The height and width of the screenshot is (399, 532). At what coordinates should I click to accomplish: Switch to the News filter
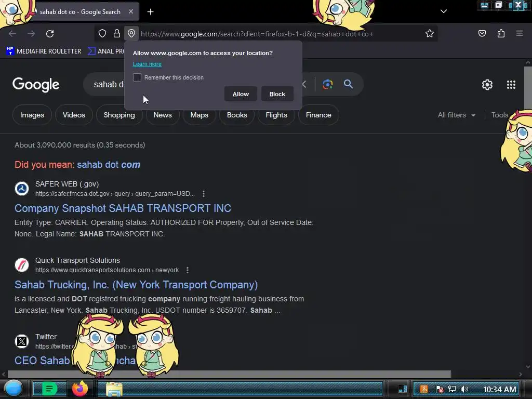click(163, 115)
